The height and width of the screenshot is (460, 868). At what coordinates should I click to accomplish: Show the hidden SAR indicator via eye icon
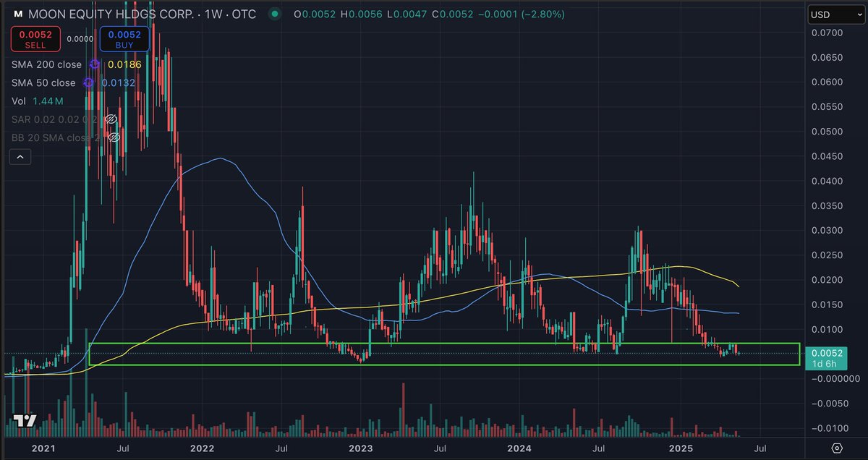click(111, 119)
